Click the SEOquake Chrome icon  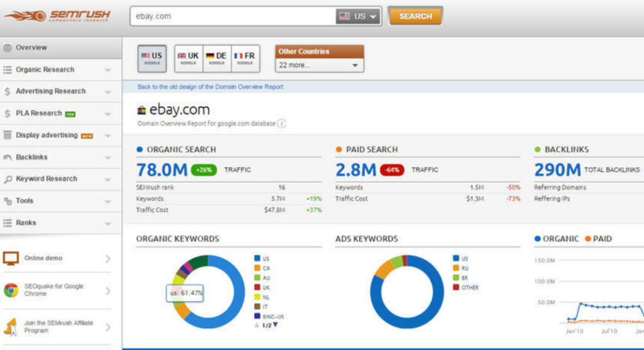click(x=11, y=290)
